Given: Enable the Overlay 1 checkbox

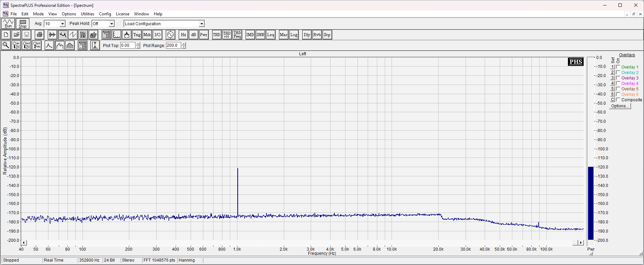Looking at the screenshot, I should point(618,67).
